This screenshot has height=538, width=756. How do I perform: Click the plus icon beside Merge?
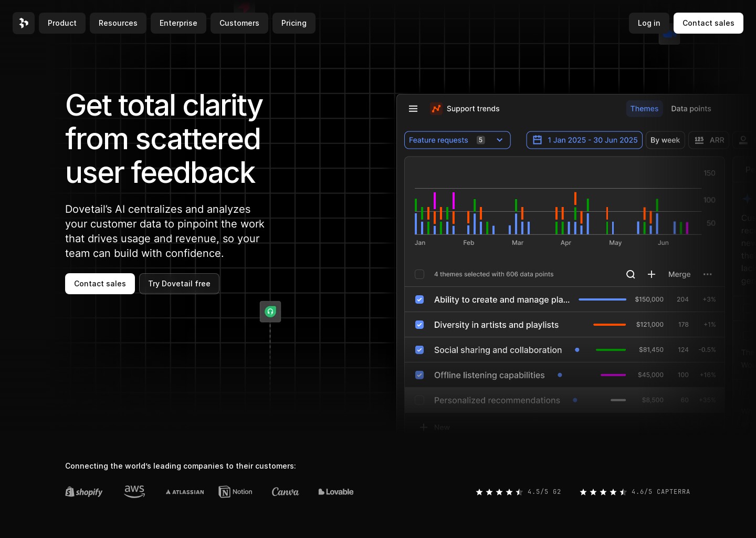(x=652, y=274)
